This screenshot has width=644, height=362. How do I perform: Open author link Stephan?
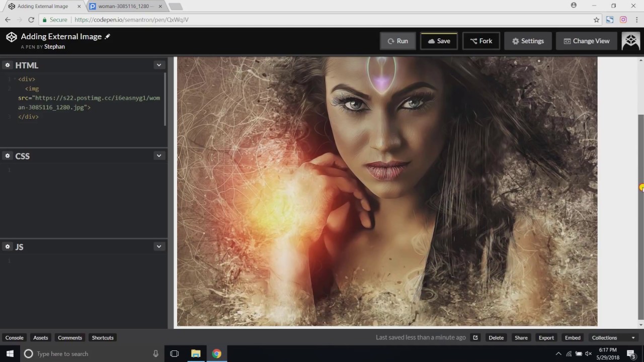point(54,47)
